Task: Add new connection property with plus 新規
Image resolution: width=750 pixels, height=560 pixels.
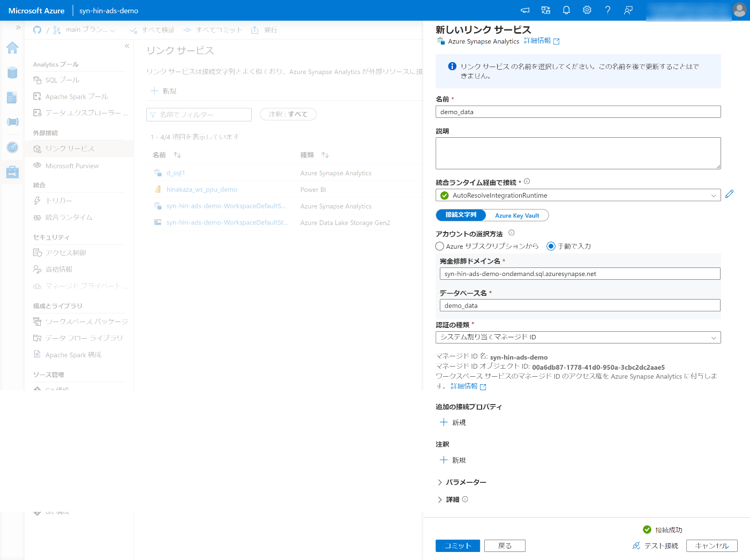Action: tap(453, 422)
